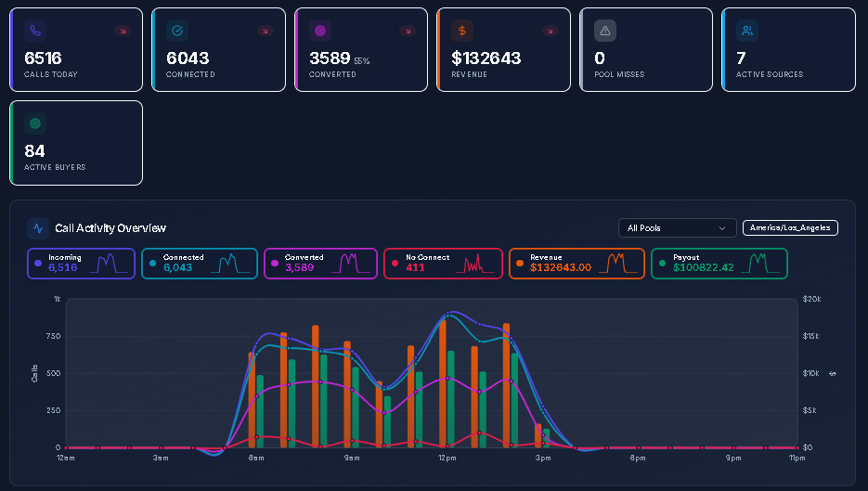Click the No Connect sparkline mini chart
This screenshot has height=491, width=868.
pos(476,264)
